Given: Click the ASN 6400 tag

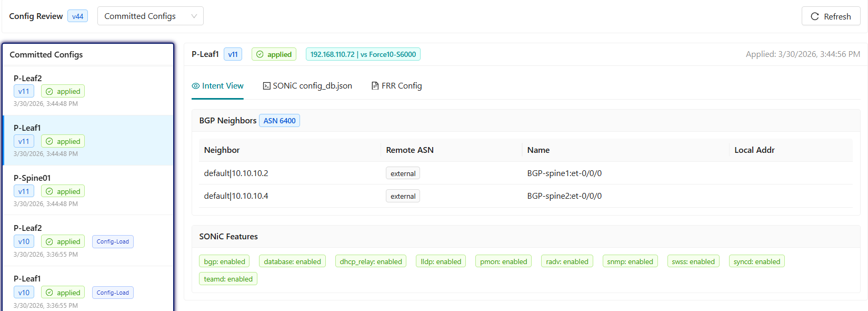Looking at the screenshot, I should [280, 121].
